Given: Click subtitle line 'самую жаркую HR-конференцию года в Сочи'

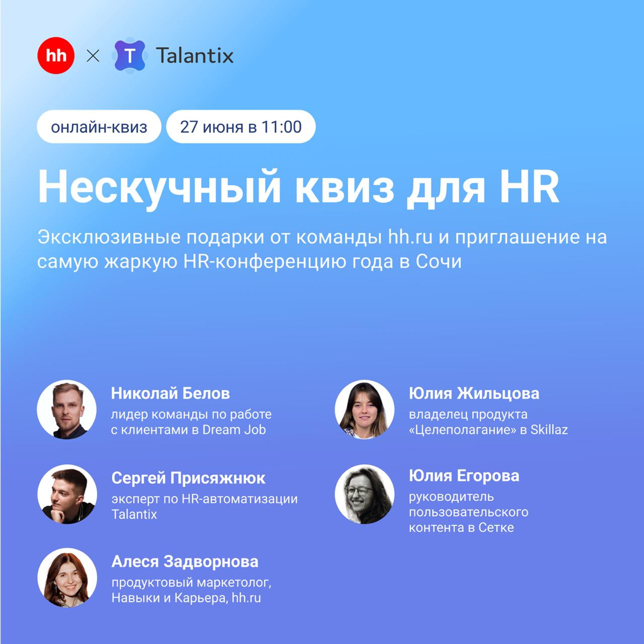Looking at the screenshot, I should (250, 261).
